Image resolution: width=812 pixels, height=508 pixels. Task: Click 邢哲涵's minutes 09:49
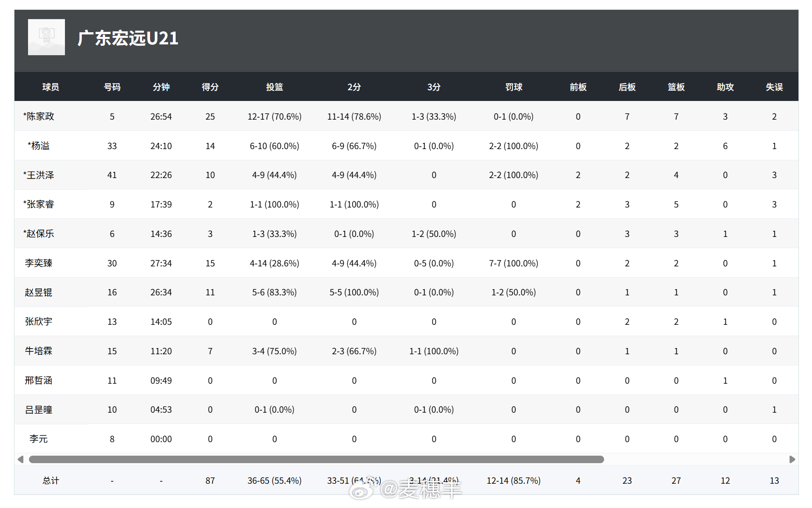point(161,380)
